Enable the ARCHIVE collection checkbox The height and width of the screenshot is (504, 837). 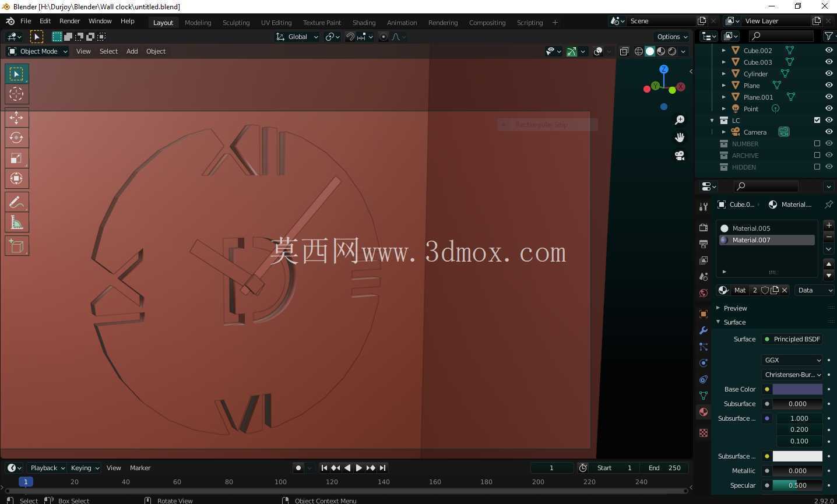tap(817, 156)
